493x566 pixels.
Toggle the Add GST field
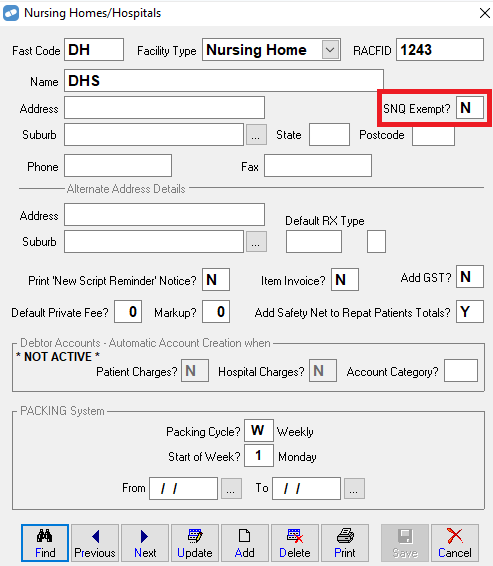point(470,277)
